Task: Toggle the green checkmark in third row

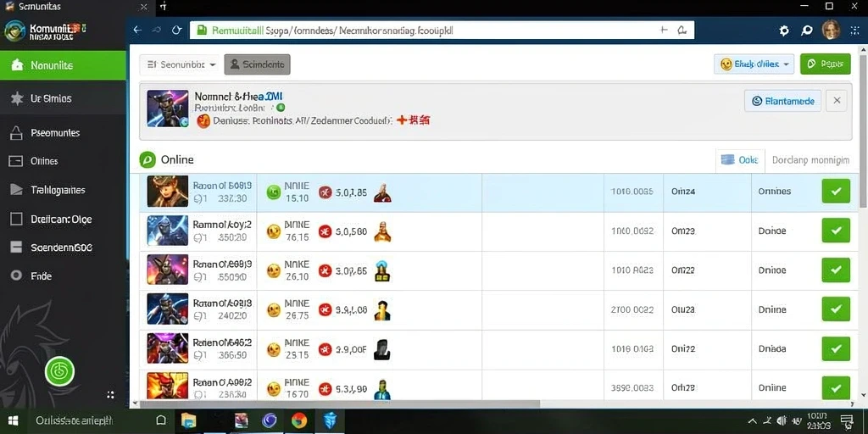Action: point(836,270)
